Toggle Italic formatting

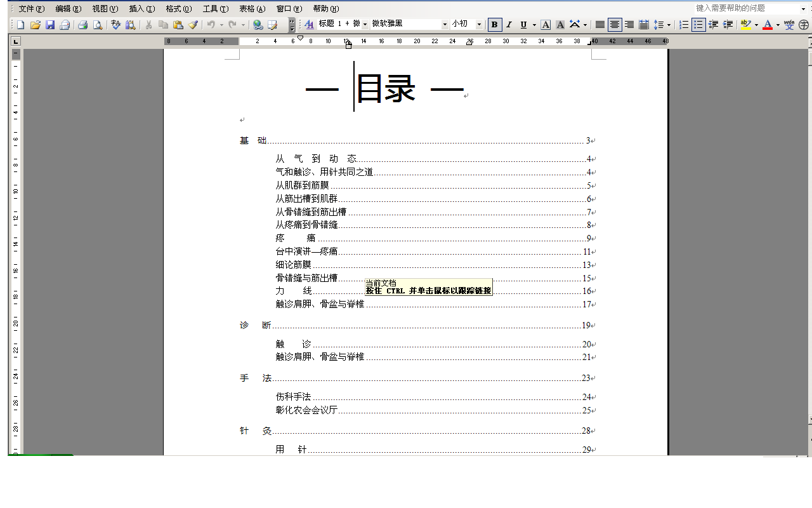[509, 25]
